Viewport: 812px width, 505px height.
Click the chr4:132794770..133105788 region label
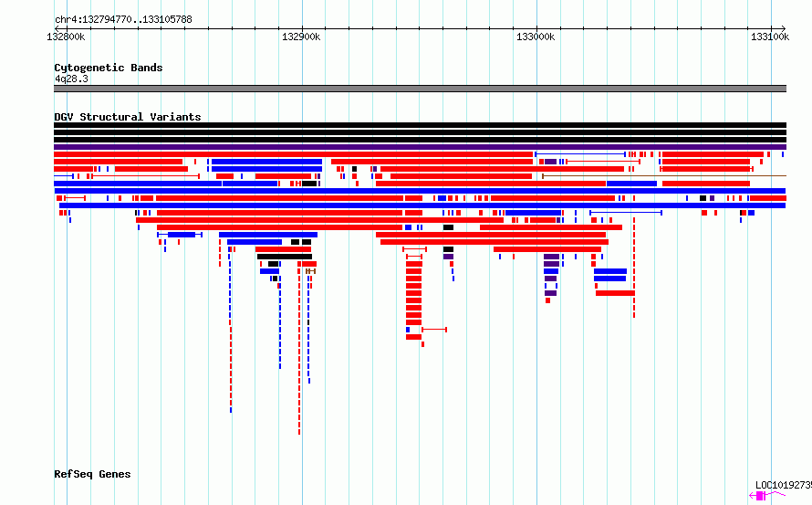point(123,20)
